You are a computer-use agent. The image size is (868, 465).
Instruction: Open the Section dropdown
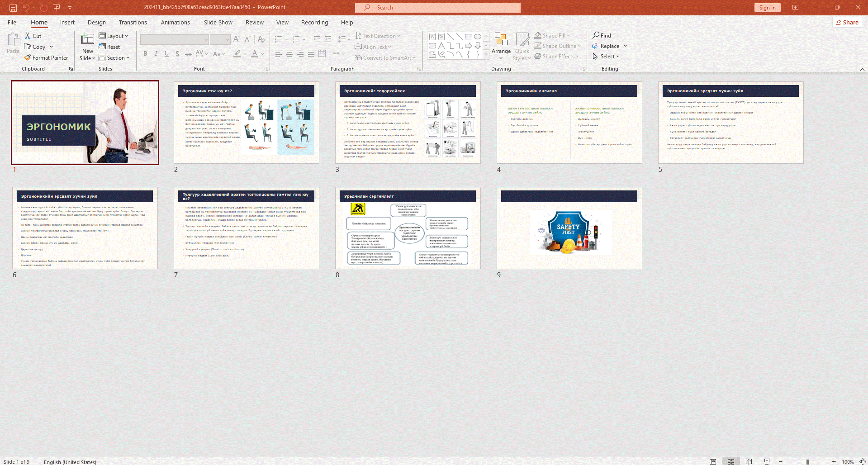click(x=114, y=58)
